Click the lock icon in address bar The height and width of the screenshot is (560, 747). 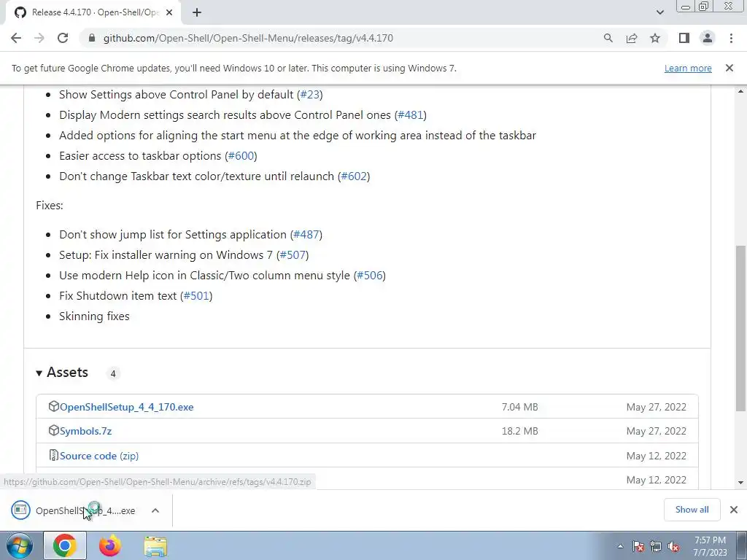[92, 38]
